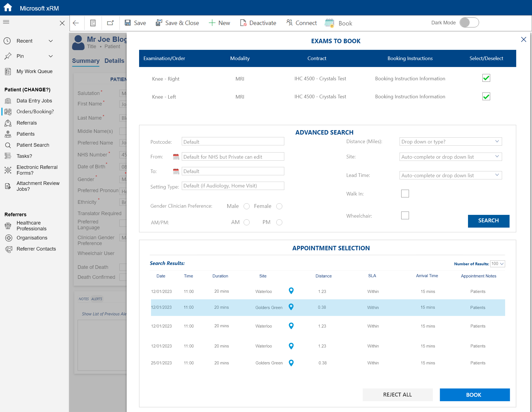Select Female clinician preference radio
The image size is (532, 412).
click(279, 206)
